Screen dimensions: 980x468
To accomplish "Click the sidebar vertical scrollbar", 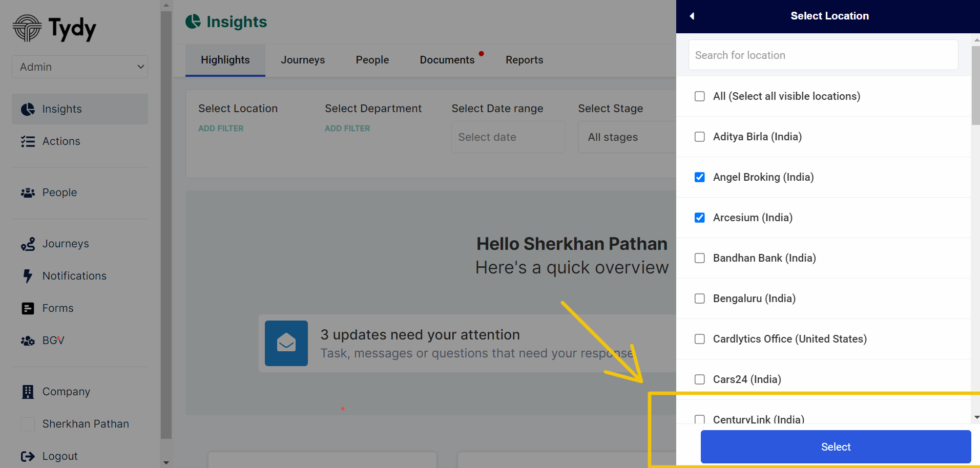I will pos(166,225).
